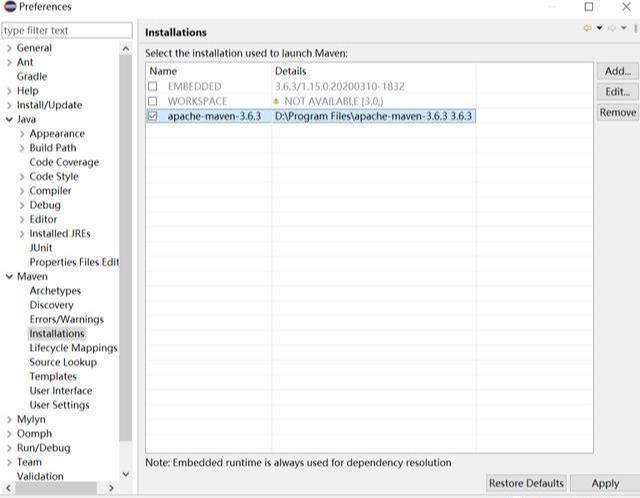The height and width of the screenshot is (498, 640).
Task: Select Properties Files Editor under Java
Action: tap(74, 262)
